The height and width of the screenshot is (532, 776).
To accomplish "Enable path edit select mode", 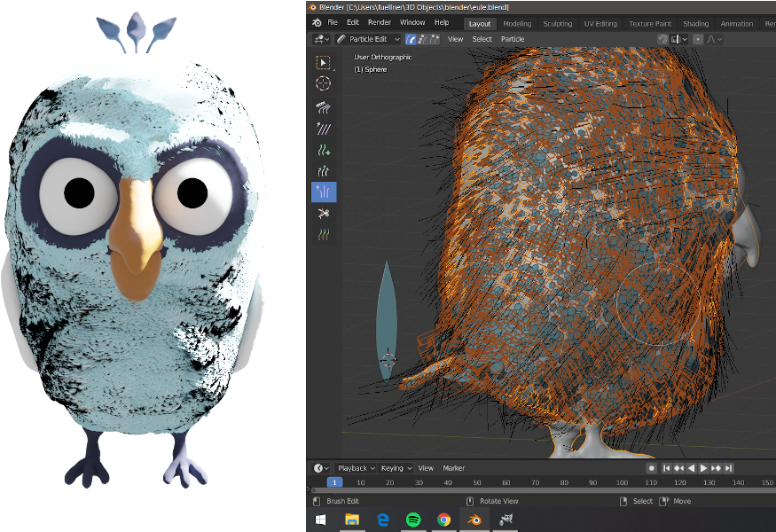I will click(410, 39).
